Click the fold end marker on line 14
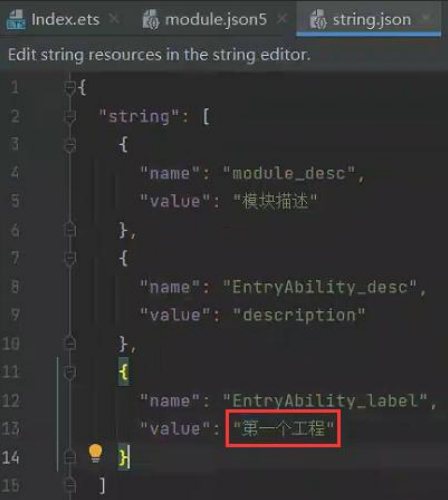The height and width of the screenshot is (500, 448). [x=70, y=457]
